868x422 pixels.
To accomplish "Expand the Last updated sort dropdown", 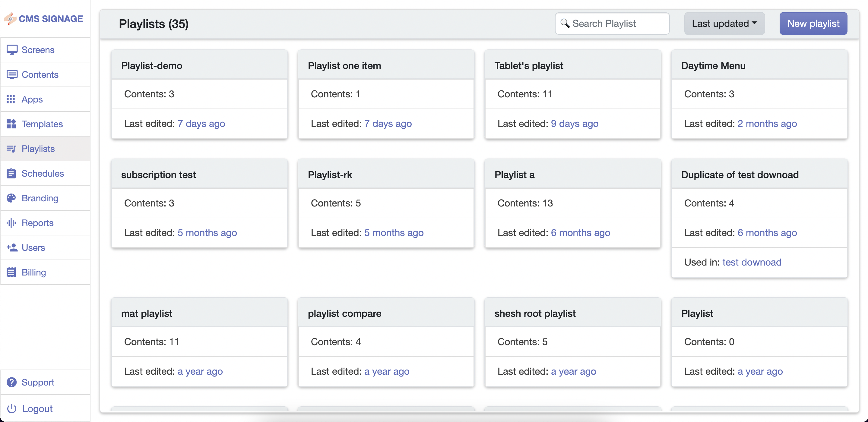I will [x=724, y=24].
